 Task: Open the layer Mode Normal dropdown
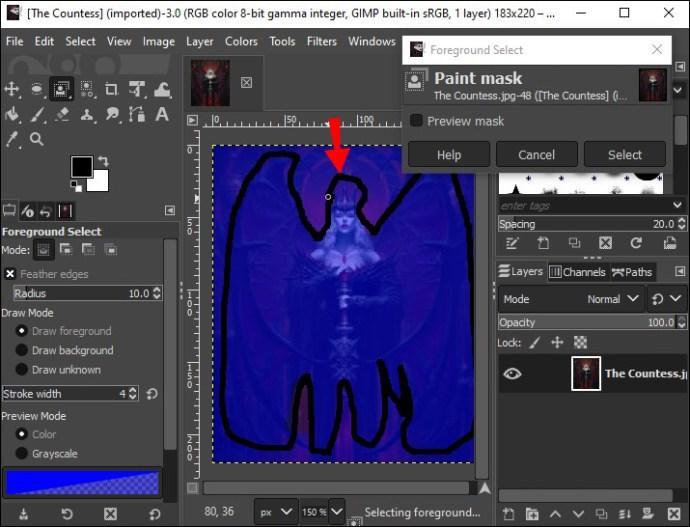[571, 299]
